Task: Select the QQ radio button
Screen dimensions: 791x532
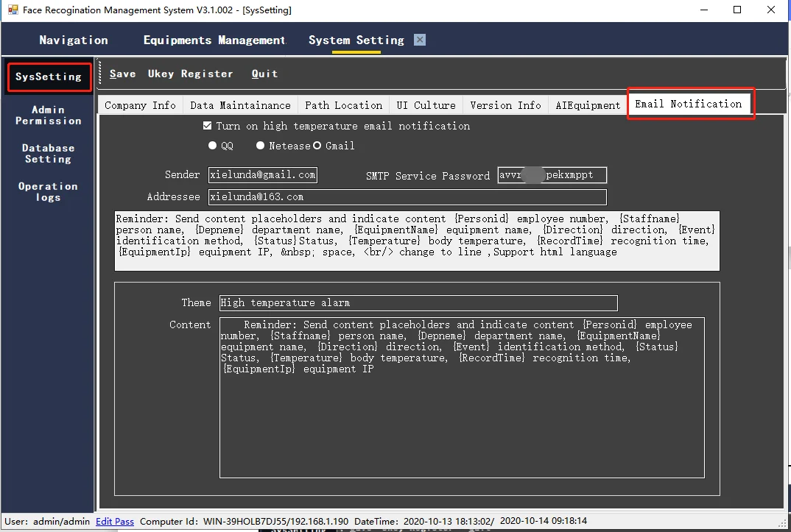Action: pos(212,146)
